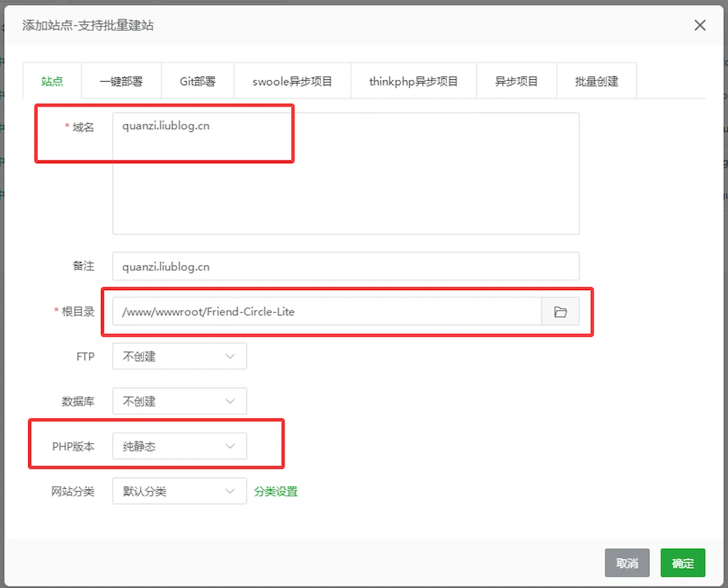Switch to the 一键部署 tab
Screen dimensions: 728x588
(121, 82)
